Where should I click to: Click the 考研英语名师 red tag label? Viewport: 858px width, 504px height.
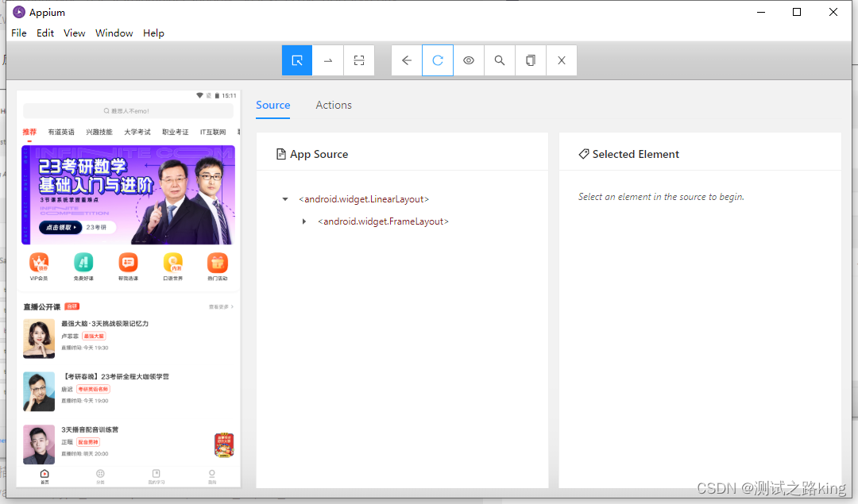click(x=93, y=389)
